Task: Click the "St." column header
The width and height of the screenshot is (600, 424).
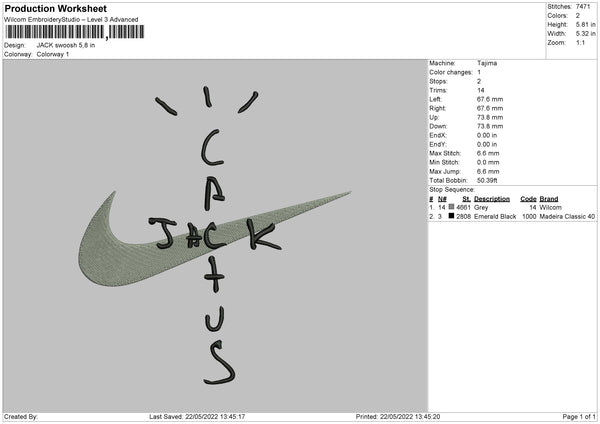Action: pos(466,199)
